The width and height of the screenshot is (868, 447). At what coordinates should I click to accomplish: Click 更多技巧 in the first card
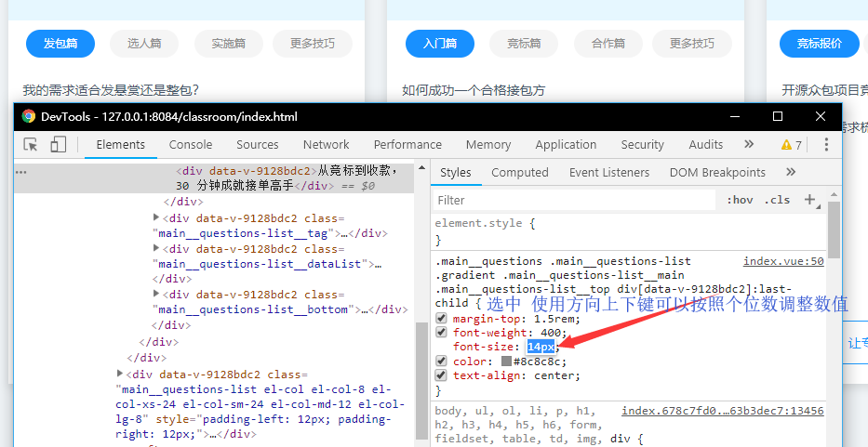click(313, 44)
